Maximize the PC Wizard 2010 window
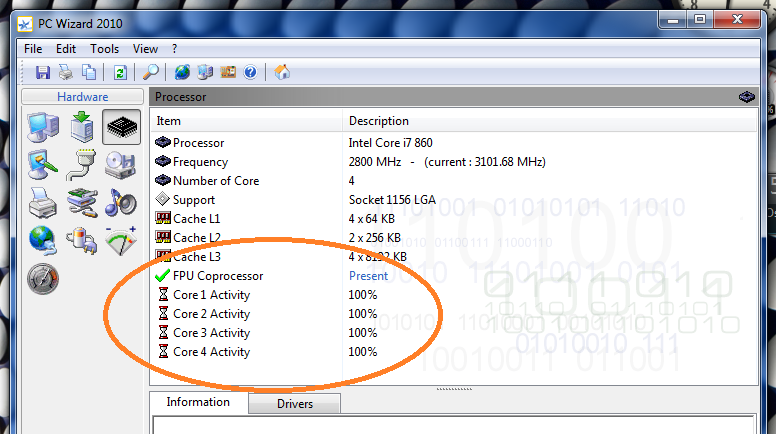This screenshot has height=434, width=780. tap(700, 20)
